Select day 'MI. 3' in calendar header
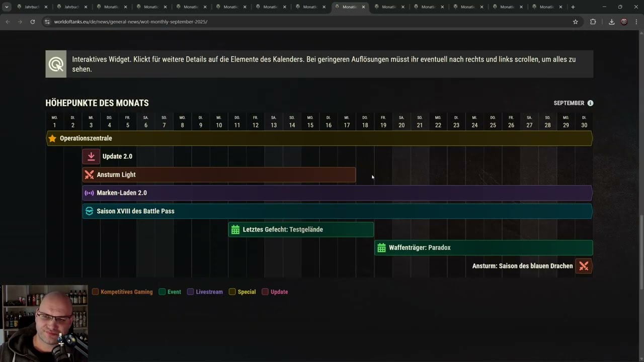644x362 pixels. pyautogui.click(x=91, y=122)
